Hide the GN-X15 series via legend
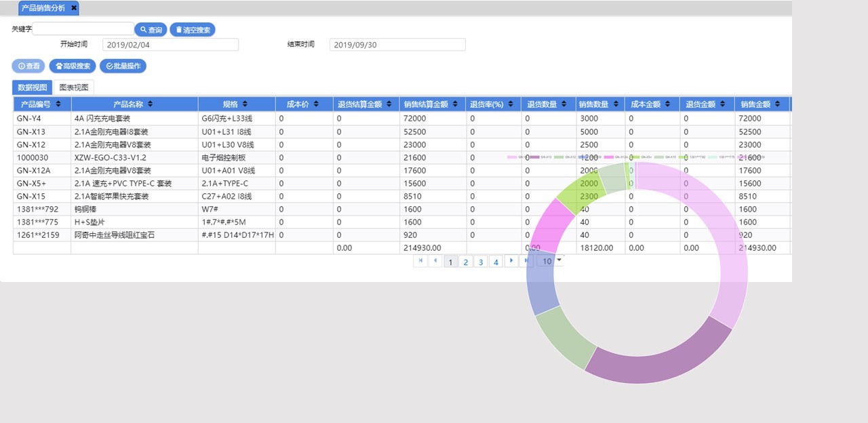868x423 pixels. [662, 157]
